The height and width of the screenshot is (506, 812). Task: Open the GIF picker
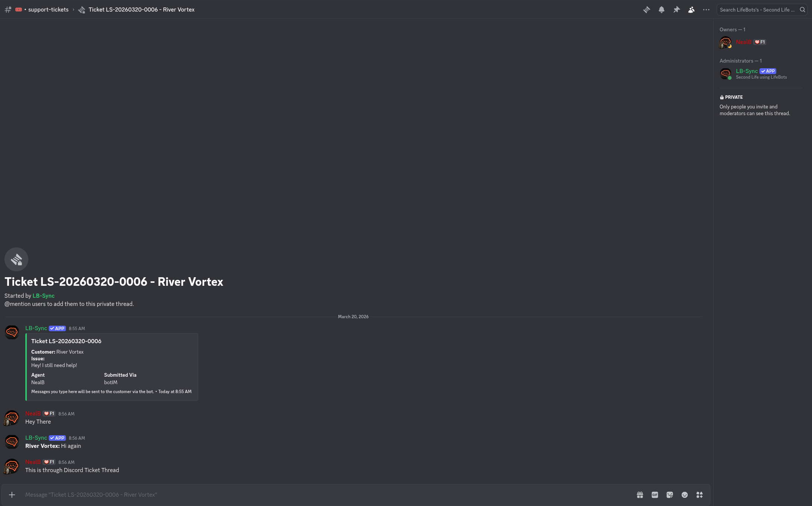(655, 494)
